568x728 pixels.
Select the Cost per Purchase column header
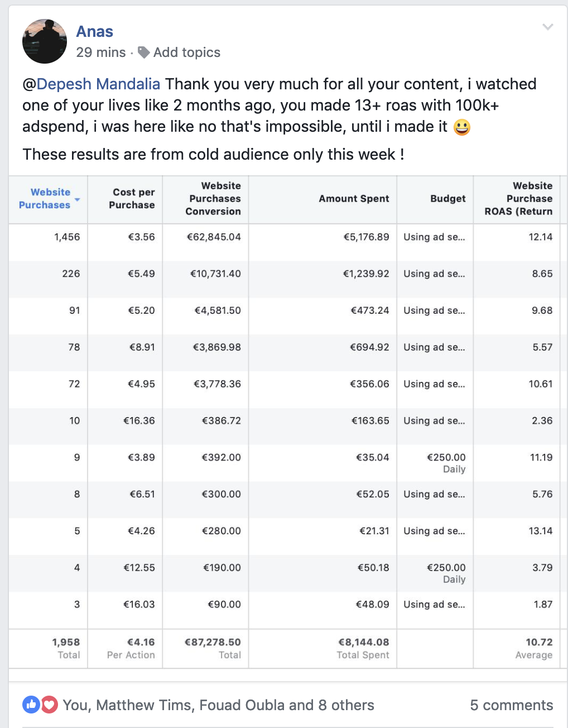[132, 199]
